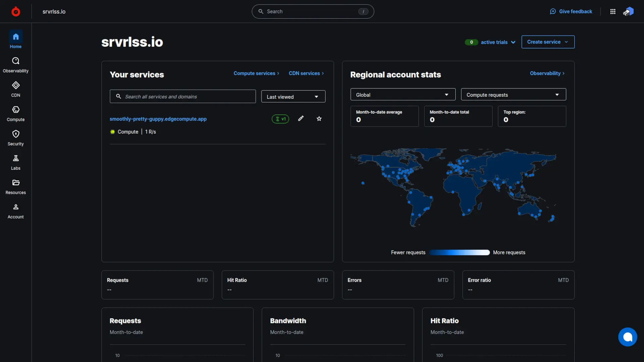644x362 pixels.
Task: Click the '1 R/s' rate value
Action: tap(151, 132)
